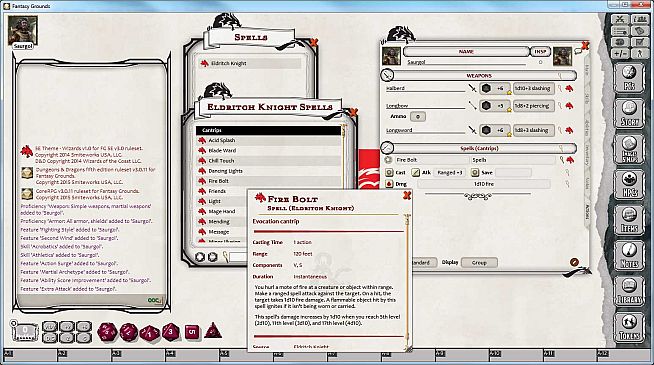Image resolution: width=654 pixels, height=365 pixels.
Task: Click the character Name field Saurgol
Action: (466, 62)
